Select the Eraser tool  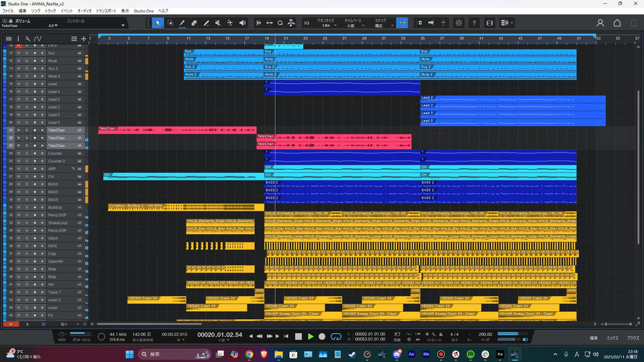pyautogui.click(x=194, y=23)
